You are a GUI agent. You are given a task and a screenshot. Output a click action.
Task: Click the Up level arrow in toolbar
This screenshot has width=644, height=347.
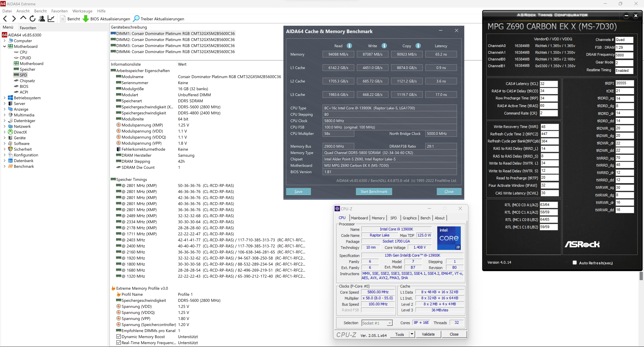click(23, 18)
